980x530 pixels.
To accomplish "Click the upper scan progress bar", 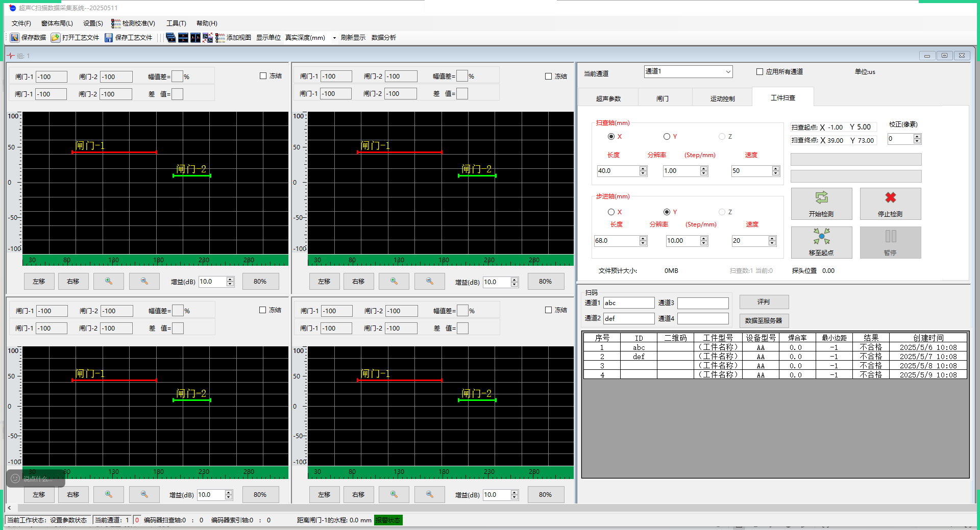I will (x=856, y=160).
